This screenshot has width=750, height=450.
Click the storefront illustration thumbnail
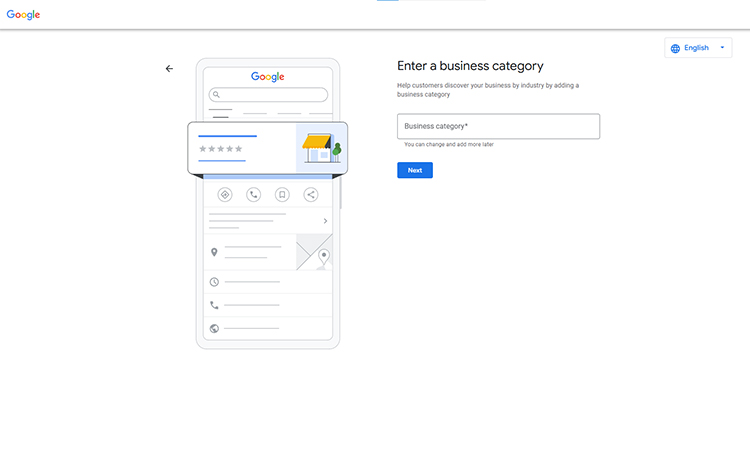(321, 148)
